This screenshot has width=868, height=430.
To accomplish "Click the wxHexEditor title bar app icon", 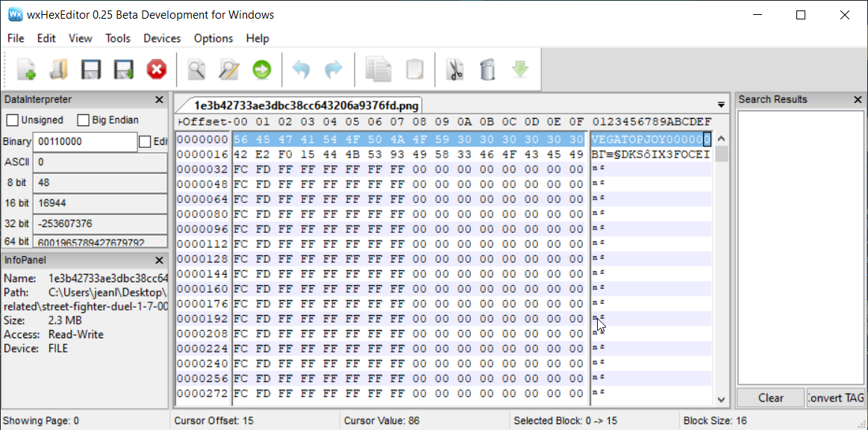I will tap(16, 15).
